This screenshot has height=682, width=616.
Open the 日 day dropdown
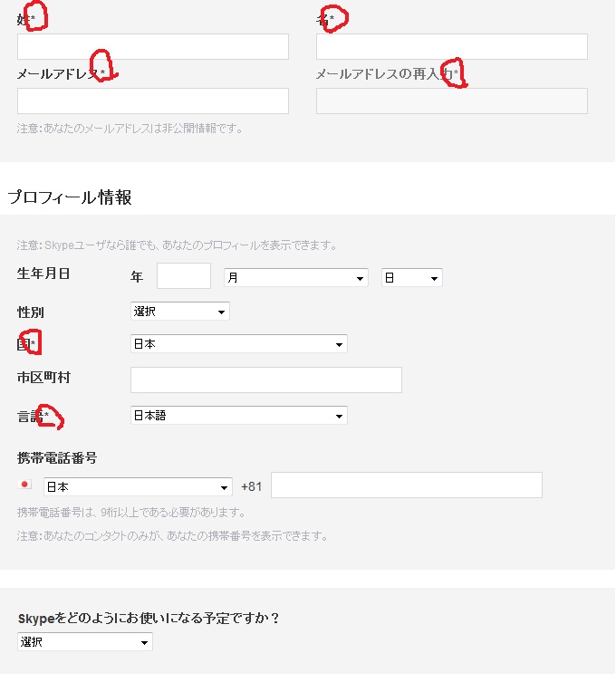(412, 277)
